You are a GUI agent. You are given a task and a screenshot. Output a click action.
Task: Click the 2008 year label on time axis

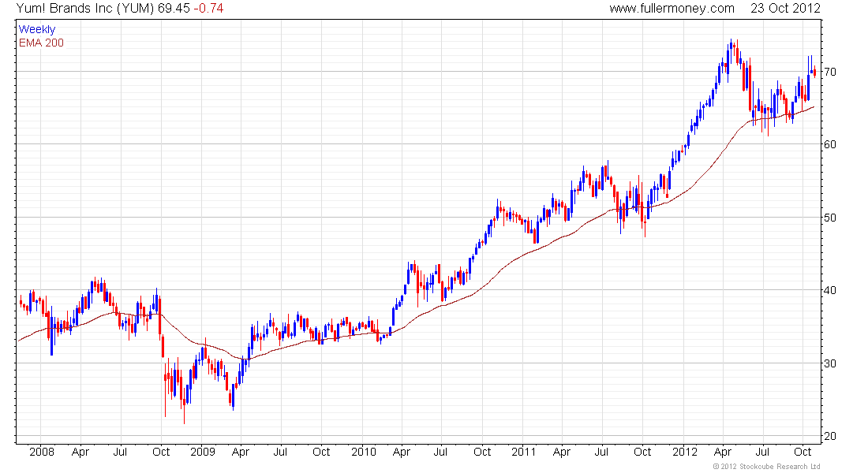tap(42, 452)
